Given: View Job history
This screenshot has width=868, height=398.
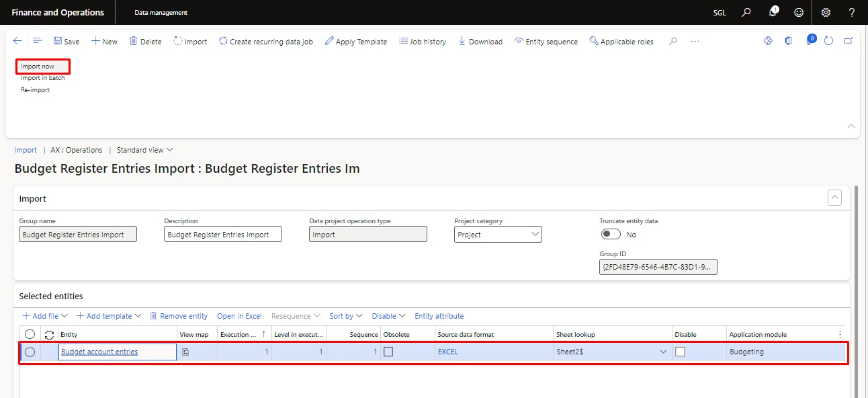Looking at the screenshot, I should pyautogui.click(x=423, y=41).
